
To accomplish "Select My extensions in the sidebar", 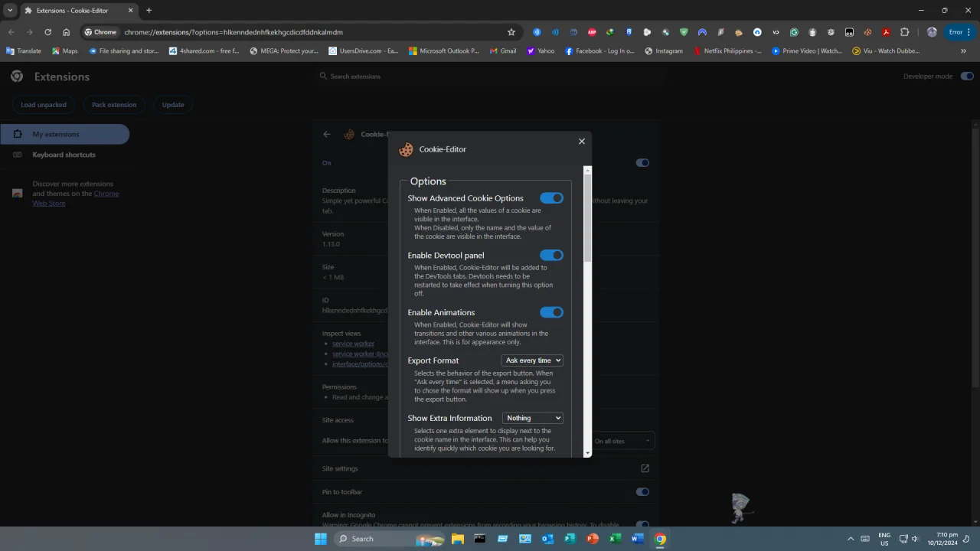I will coord(65,134).
